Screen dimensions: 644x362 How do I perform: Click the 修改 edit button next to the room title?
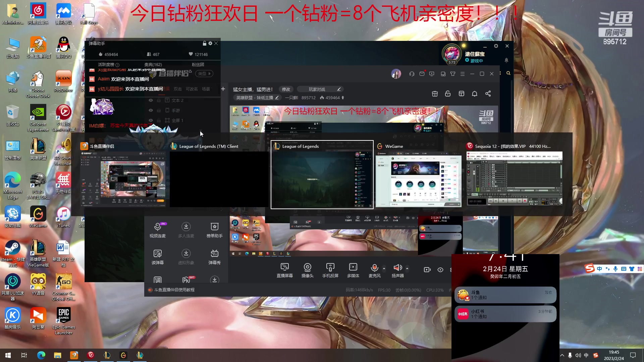pos(286,89)
